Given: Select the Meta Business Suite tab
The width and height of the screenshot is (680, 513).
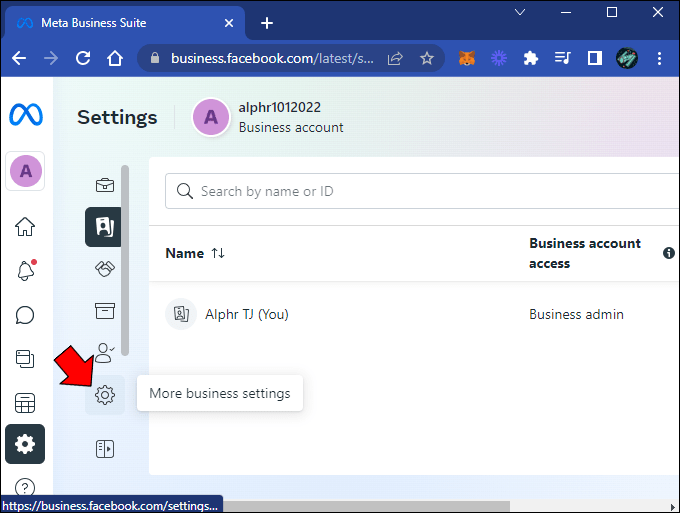Looking at the screenshot, I should [x=124, y=23].
